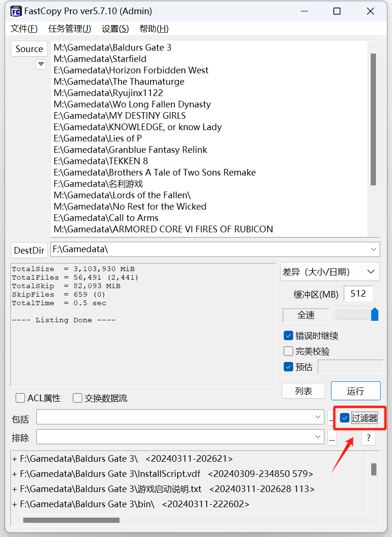Click the FastCopy app icon in title bar
This screenshot has height=537, width=392.
pyautogui.click(x=16, y=11)
